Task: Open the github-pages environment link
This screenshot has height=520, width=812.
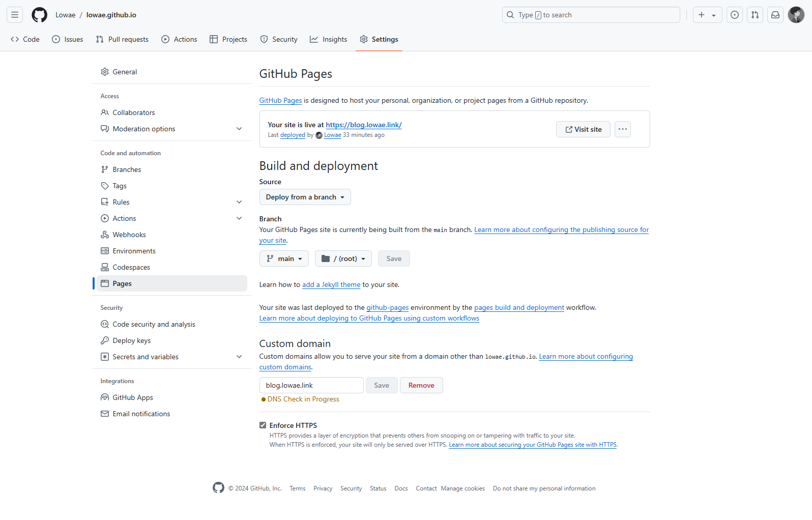Action: point(388,307)
